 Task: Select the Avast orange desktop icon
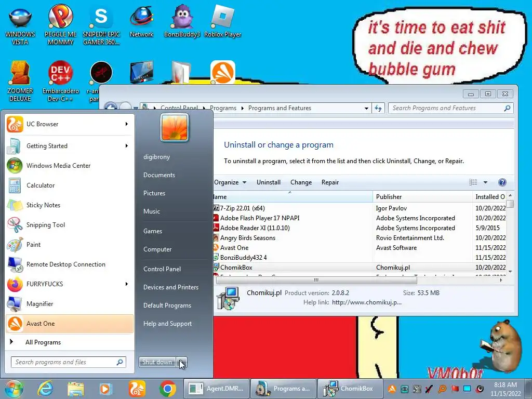point(223,72)
